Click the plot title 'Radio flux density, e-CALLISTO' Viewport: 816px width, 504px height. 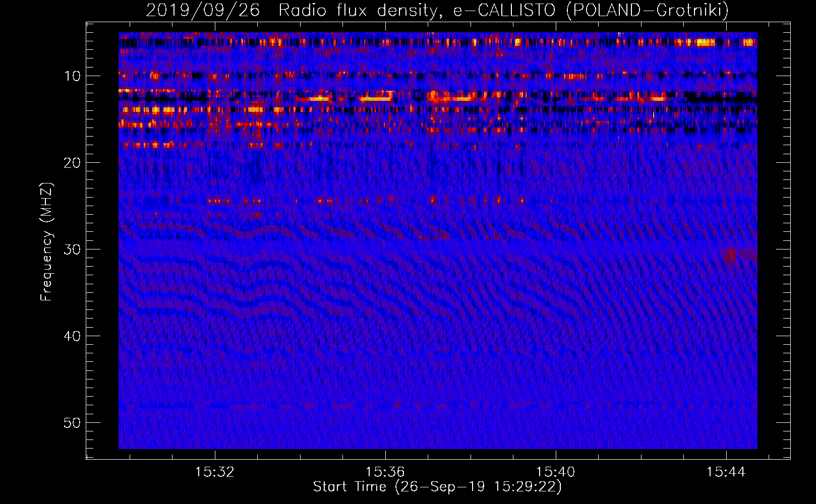[417, 11]
